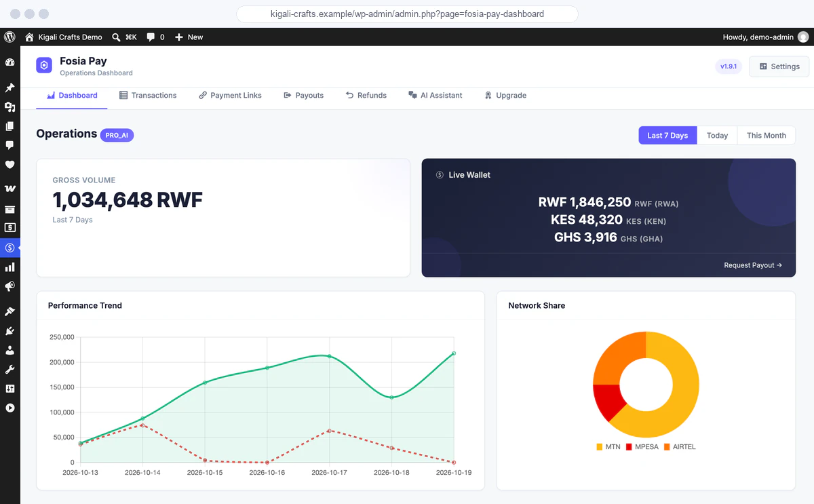814x504 pixels.
Task: Open Products archive-box sidebar icon
Action: click(x=9, y=209)
